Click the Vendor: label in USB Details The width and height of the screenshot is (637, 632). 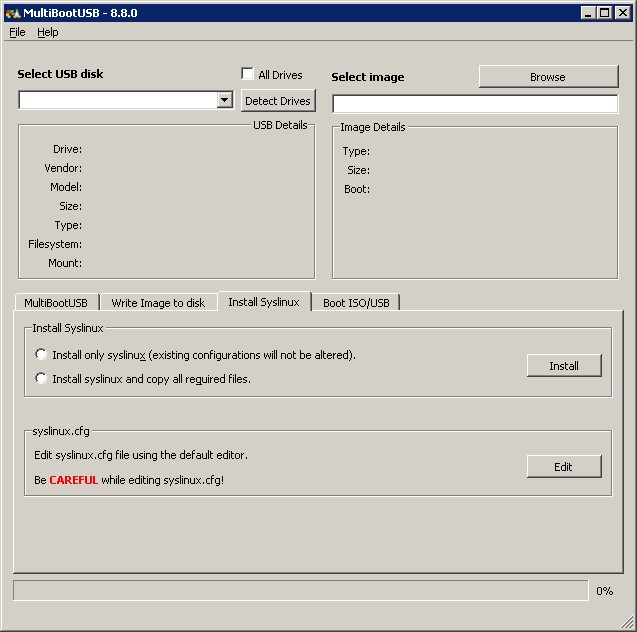tap(63, 168)
